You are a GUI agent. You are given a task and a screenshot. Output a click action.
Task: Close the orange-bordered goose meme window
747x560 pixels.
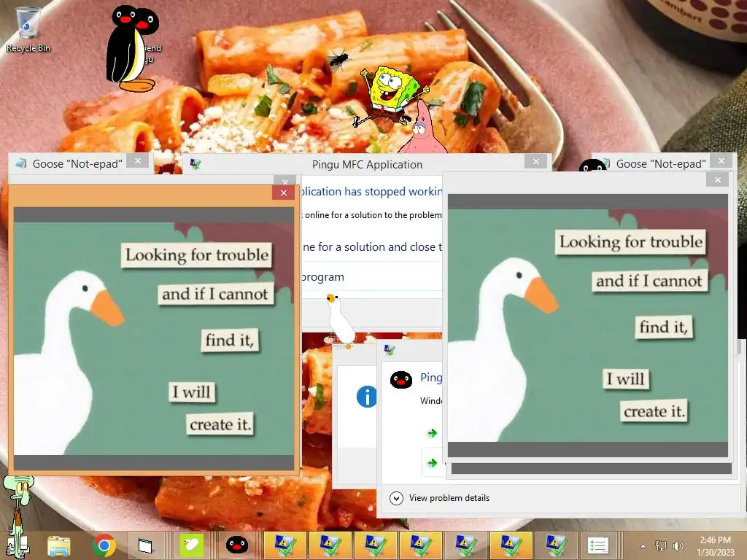(x=284, y=192)
